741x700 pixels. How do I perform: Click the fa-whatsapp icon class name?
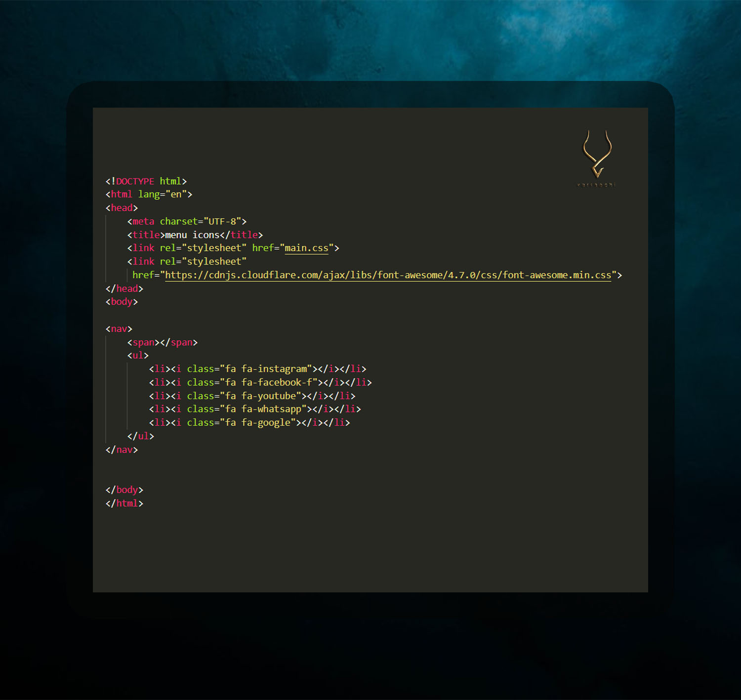point(273,409)
